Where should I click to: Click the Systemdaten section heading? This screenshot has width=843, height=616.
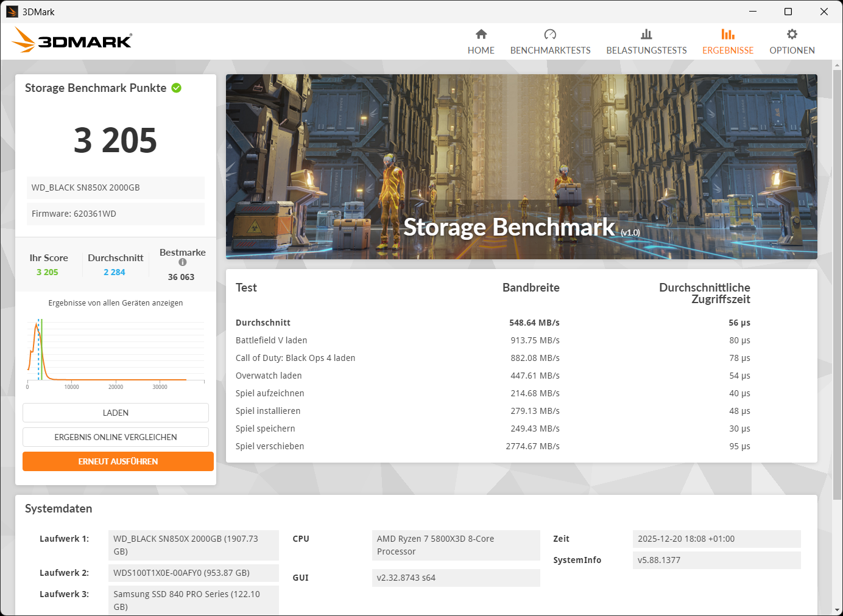point(58,508)
